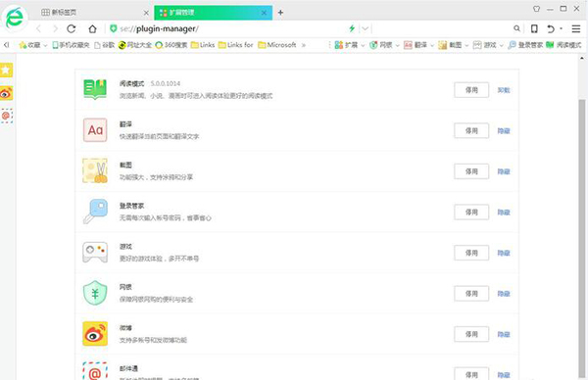
Task: Expand address bar history dropdown arrow
Action: tap(366, 28)
